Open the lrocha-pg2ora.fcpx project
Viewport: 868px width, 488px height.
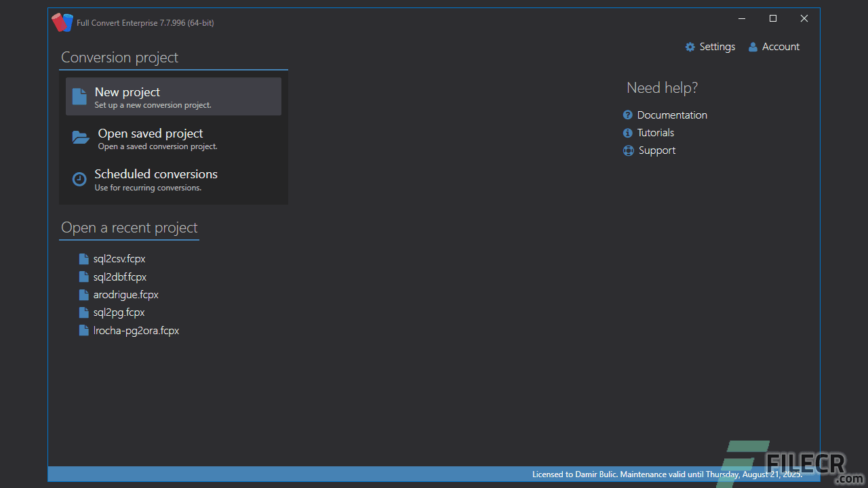pos(136,330)
